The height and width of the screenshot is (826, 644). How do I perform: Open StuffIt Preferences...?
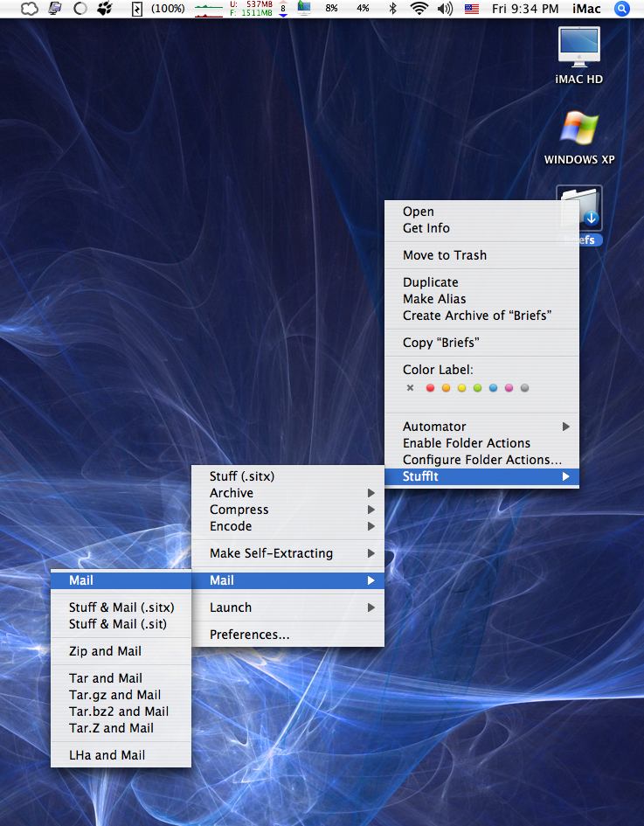[287, 635]
